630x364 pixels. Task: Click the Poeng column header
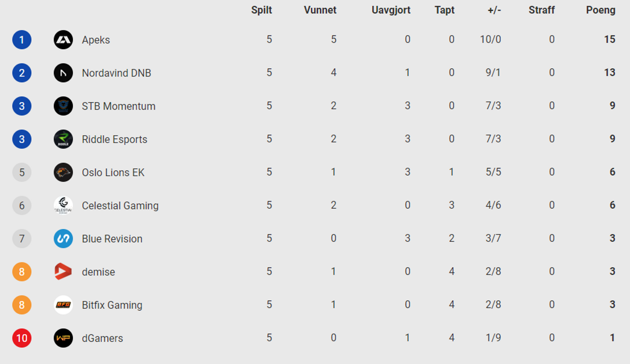click(600, 10)
